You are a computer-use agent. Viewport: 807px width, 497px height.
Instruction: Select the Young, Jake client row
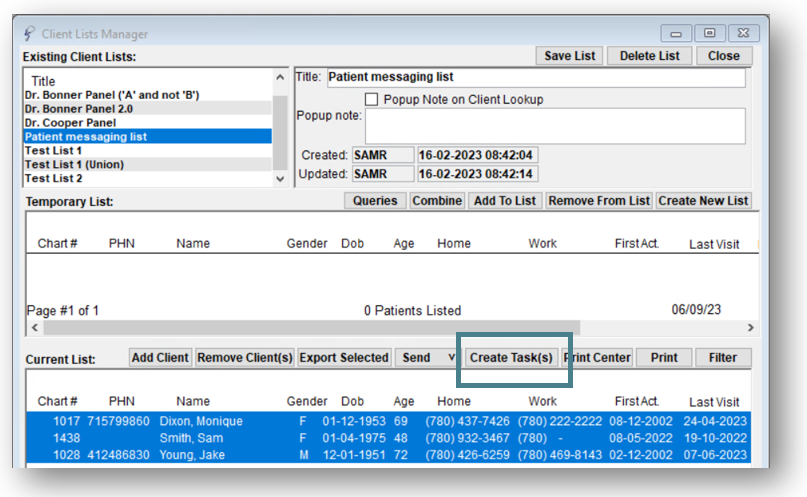(389, 455)
